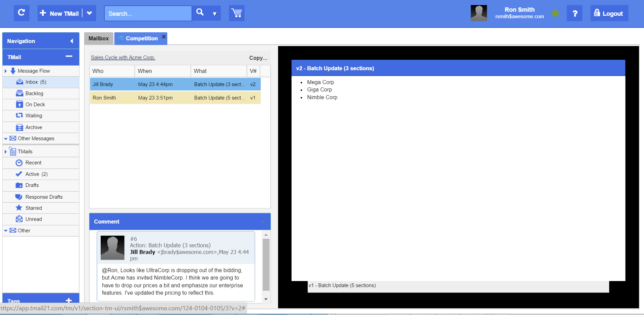Click the Logout button

[609, 13]
